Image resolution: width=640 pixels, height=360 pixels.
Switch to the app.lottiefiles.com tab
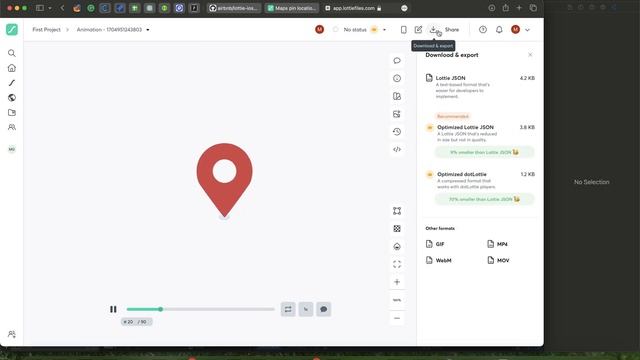pyautogui.click(x=354, y=8)
